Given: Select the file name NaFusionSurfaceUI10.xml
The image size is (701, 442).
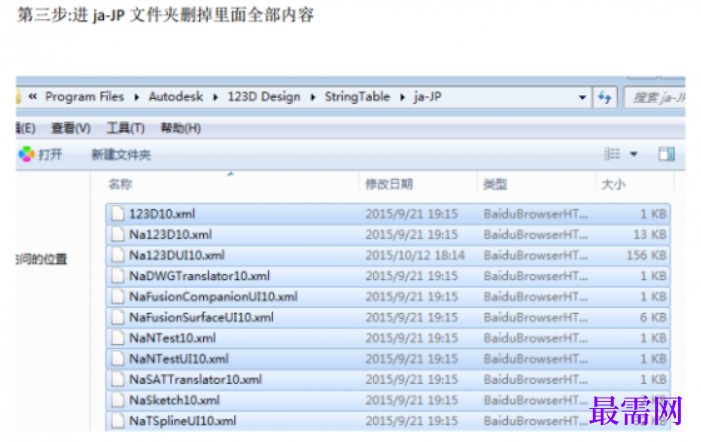Looking at the screenshot, I should pyautogui.click(x=201, y=318).
